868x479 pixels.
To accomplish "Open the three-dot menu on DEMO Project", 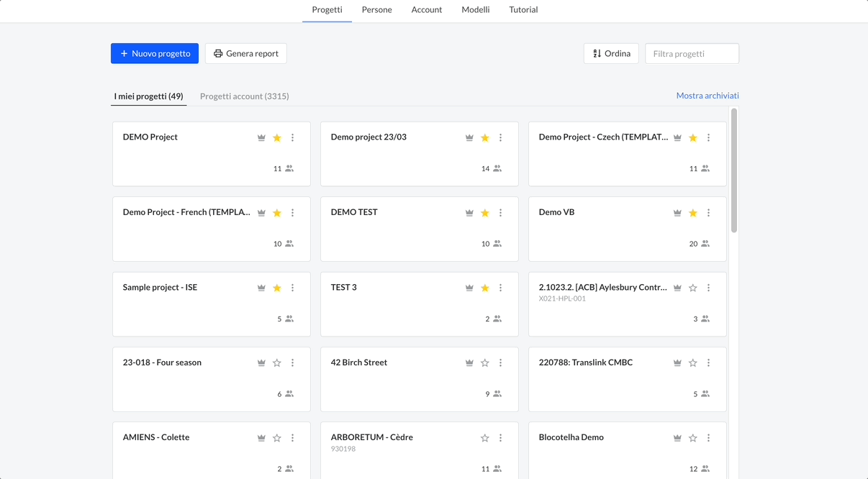I will pos(293,137).
